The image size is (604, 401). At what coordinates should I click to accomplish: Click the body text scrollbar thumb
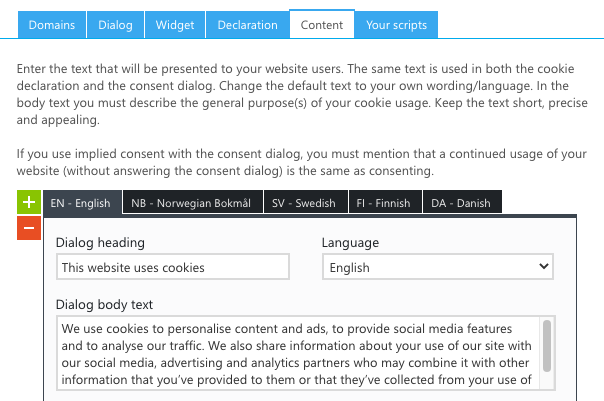click(x=547, y=346)
